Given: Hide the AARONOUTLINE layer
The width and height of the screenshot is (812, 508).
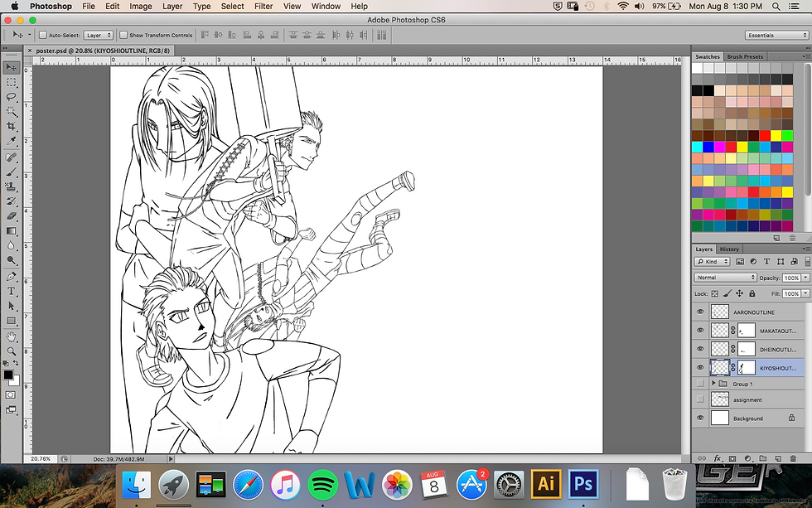Looking at the screenshot, I should click(700, 312).
